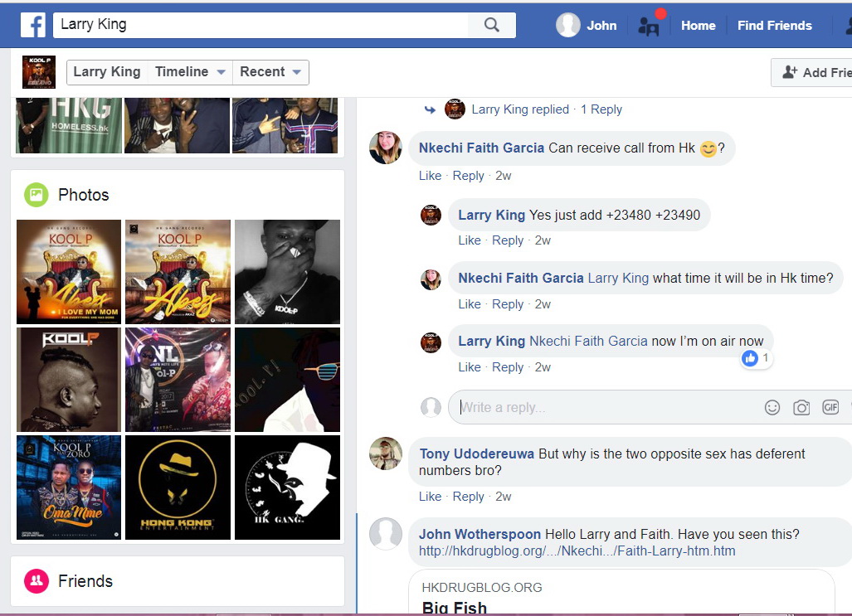Screen dimensions: 852x616
Task: Like Larry King's "now I'm on air" reply
Action: 469,367
